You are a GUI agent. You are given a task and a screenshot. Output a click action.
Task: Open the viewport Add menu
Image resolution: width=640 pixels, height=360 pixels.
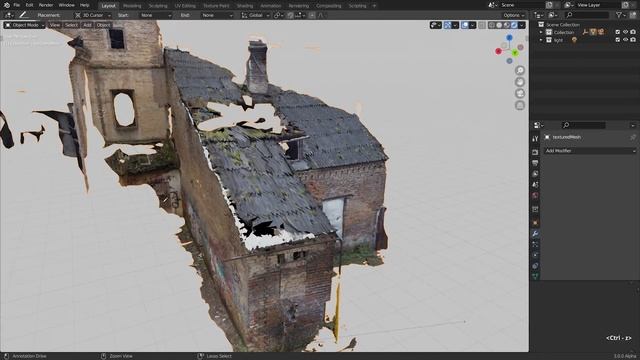coord(87,25)
